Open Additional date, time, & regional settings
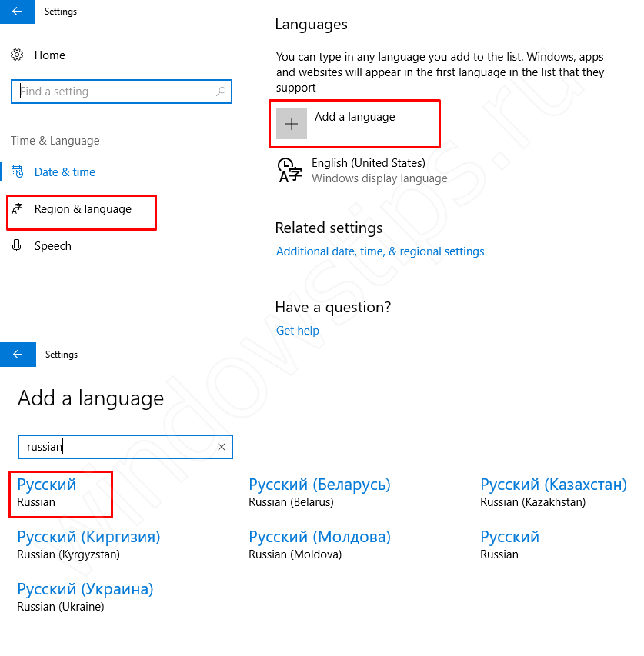Image resolution: width=644 pixels, height=656 pixels. (x=380, y=251)
